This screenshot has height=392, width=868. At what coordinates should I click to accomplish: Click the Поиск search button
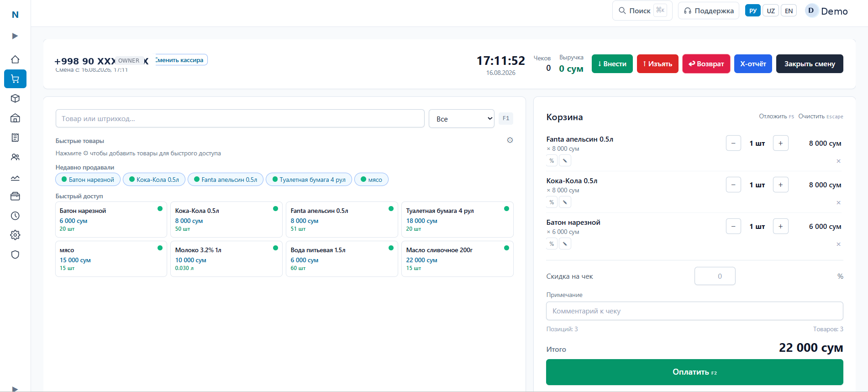coord(642,11)
